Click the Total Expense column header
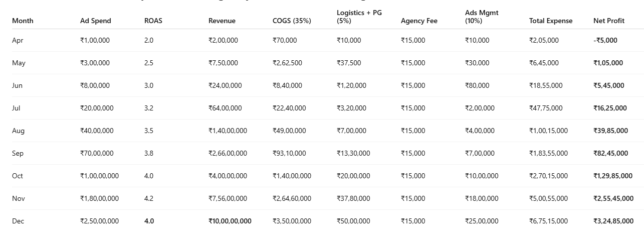This screenshot has height=237, width=644. coord(551,21)
